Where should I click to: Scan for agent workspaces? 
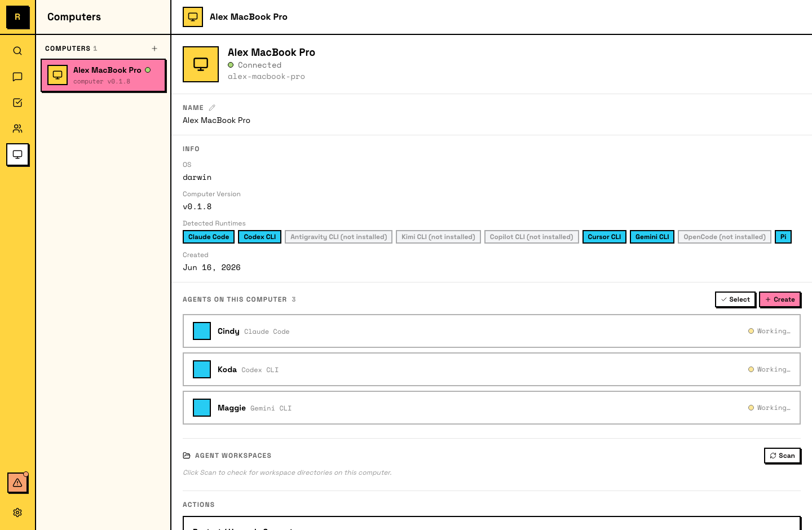click(x=782, y=456)
